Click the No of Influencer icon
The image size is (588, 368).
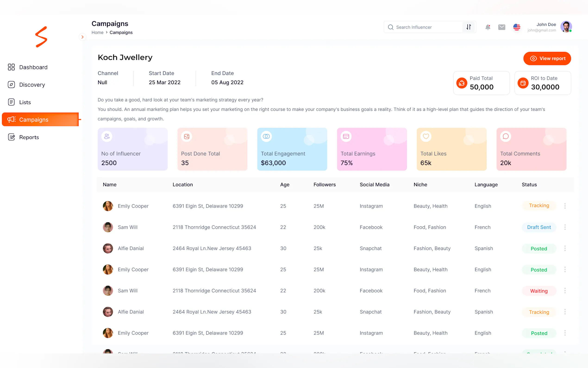107,136
